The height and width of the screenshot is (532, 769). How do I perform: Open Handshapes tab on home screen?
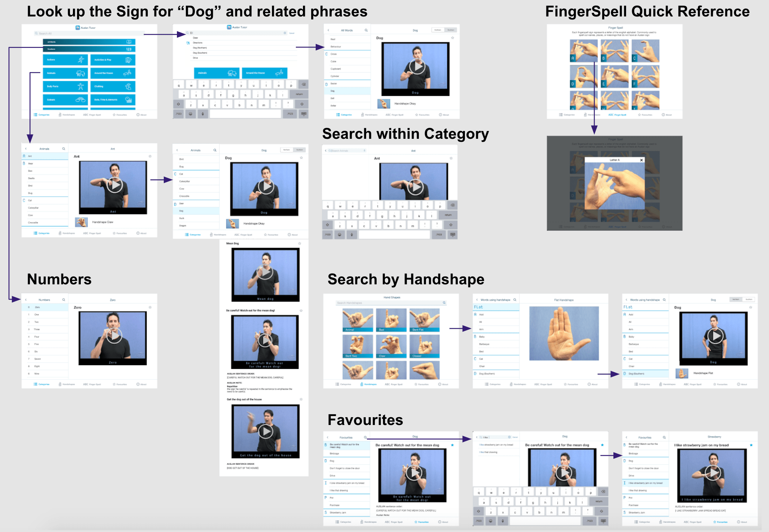[x=67, y=115]
